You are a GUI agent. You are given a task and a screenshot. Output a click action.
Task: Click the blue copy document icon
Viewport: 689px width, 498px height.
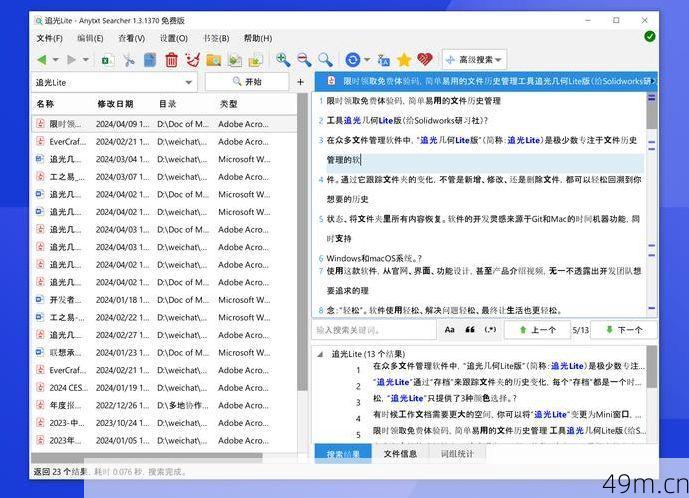click(x=150, y=60)
